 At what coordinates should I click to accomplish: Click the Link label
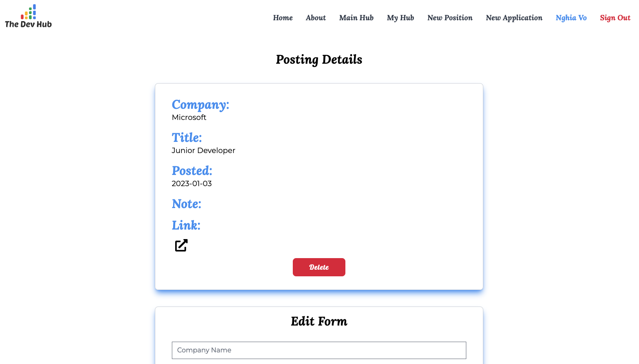click(186, 225)
